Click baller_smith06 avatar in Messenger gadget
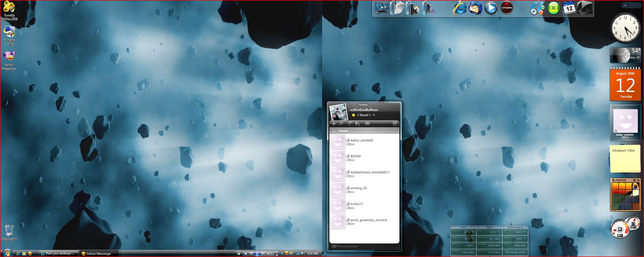 pos(625,121)
